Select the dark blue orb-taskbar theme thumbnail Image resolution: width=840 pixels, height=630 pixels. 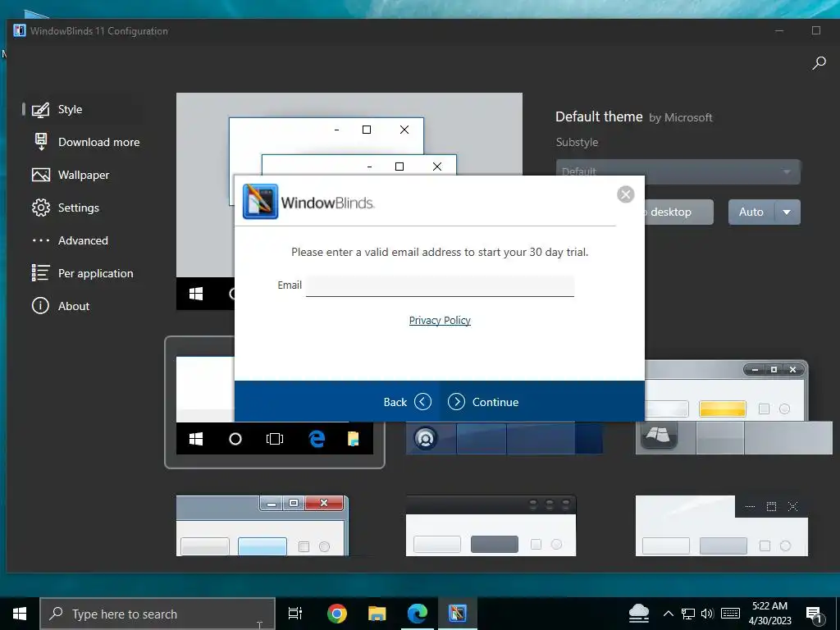pos(504,438)
